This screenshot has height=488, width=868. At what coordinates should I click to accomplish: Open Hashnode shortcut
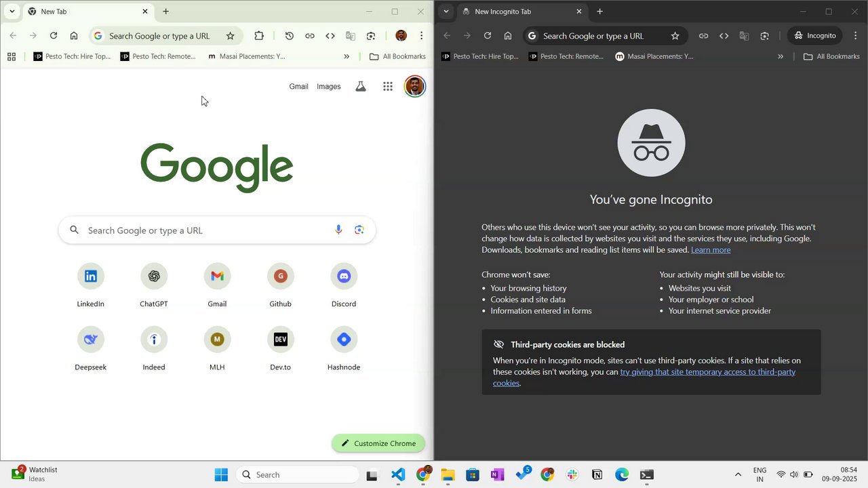[344, 348]
